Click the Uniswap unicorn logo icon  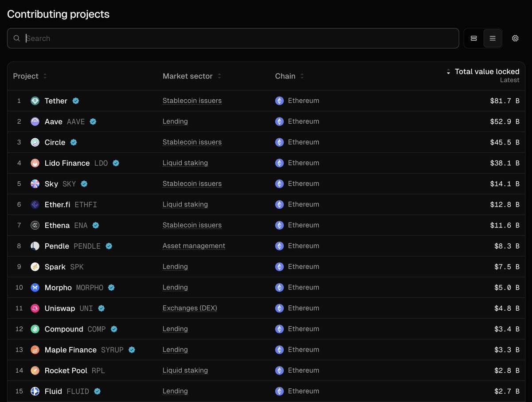[35, 308]
